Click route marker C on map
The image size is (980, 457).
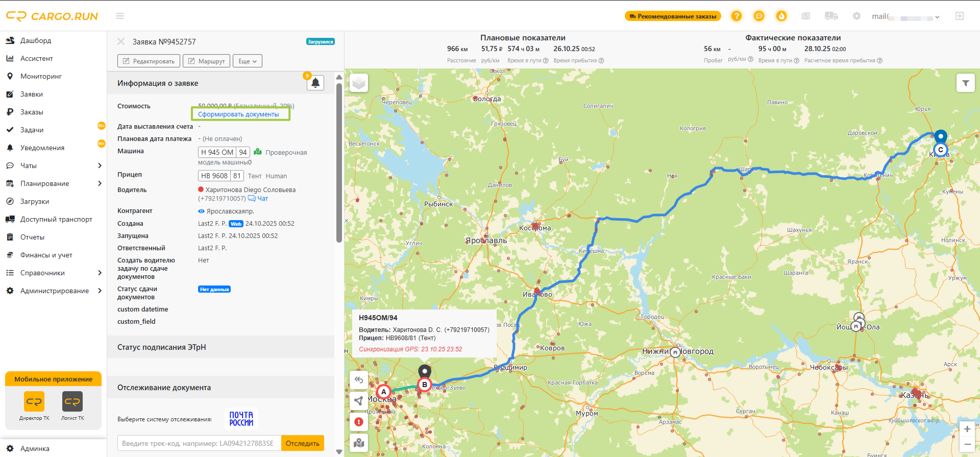pos(940,150)
